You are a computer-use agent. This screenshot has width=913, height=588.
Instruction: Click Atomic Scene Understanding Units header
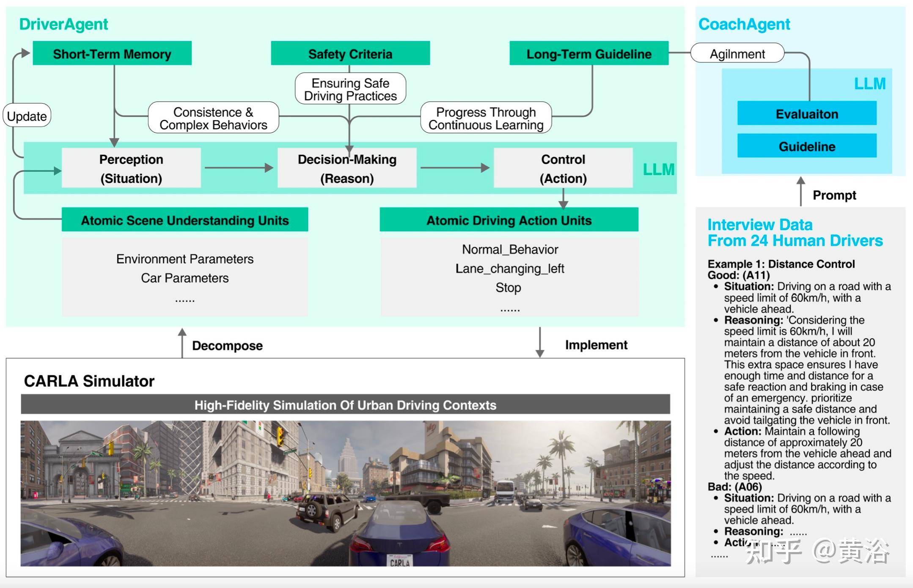pos(185,220)
